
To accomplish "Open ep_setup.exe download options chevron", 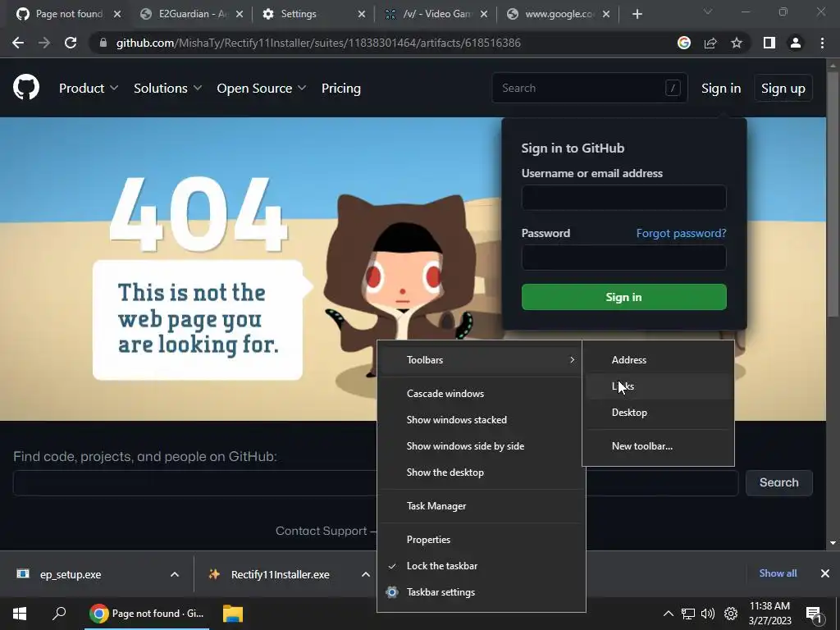I will tap(175, 574).
